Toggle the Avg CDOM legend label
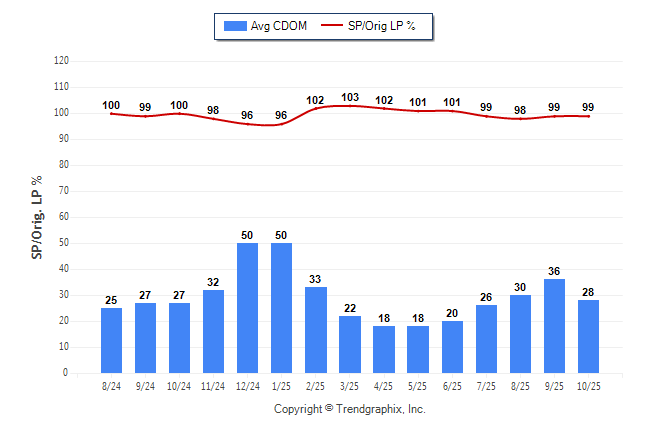This screenshot has width=646, height=434. pos(279,26)
